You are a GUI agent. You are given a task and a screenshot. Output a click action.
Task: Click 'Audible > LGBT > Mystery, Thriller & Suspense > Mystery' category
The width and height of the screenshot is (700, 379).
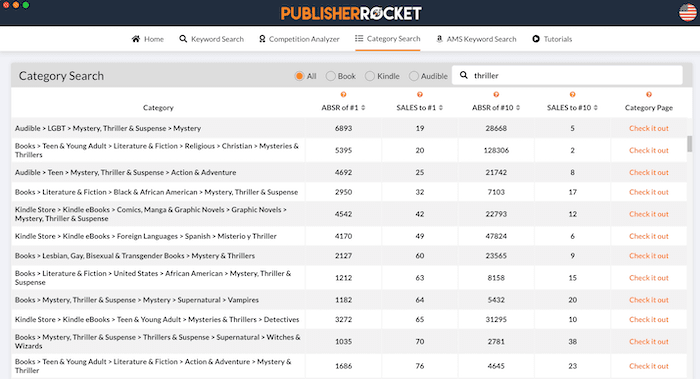(108, 128)
